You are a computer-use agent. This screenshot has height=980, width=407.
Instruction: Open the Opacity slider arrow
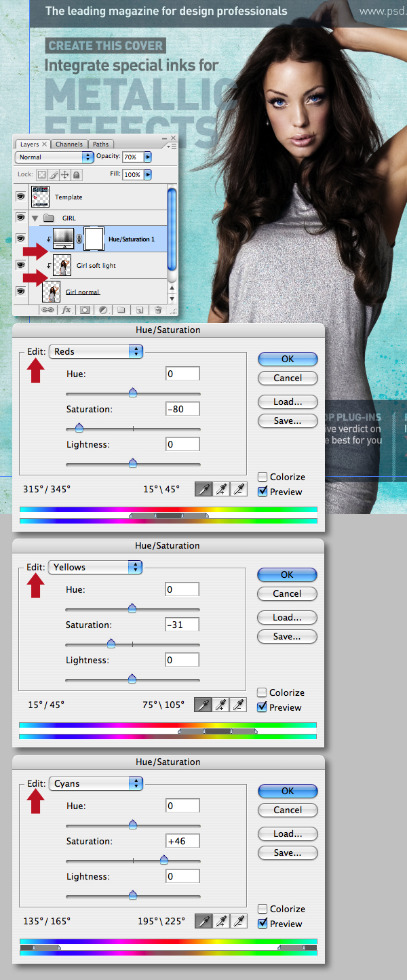[x=148, y=157]
